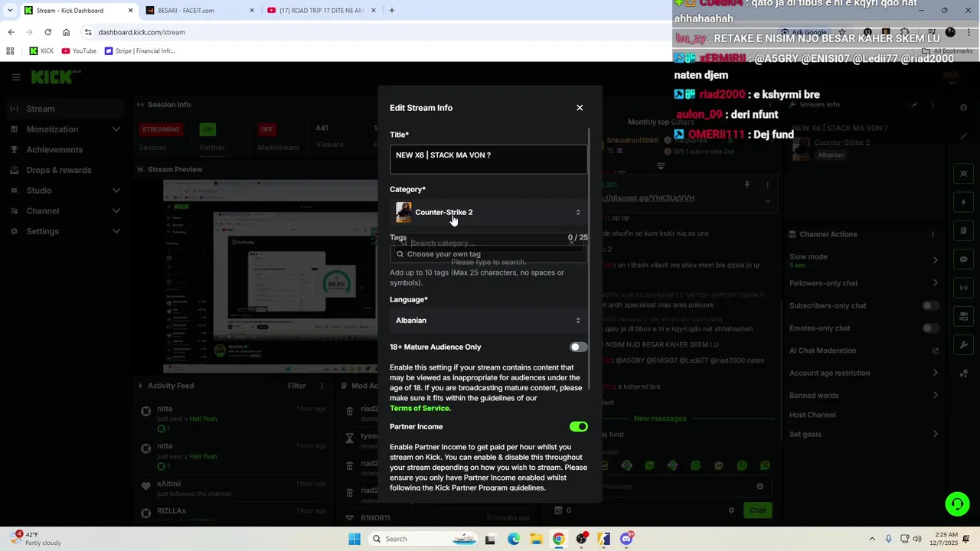
Task: Go back in browser history
Action: click(11, 32)
